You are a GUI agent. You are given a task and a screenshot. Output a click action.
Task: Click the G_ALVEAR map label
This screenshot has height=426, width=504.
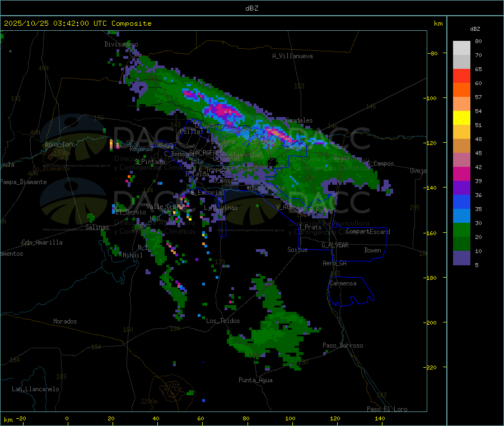click(x=335, y=245)
